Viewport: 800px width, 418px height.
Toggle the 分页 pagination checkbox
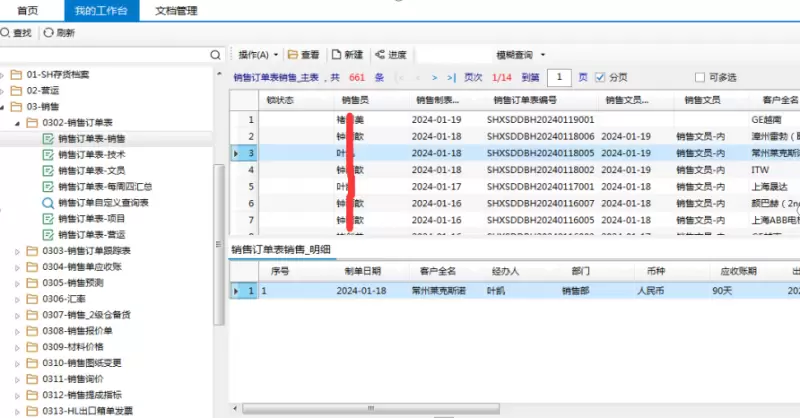(600, 77)
